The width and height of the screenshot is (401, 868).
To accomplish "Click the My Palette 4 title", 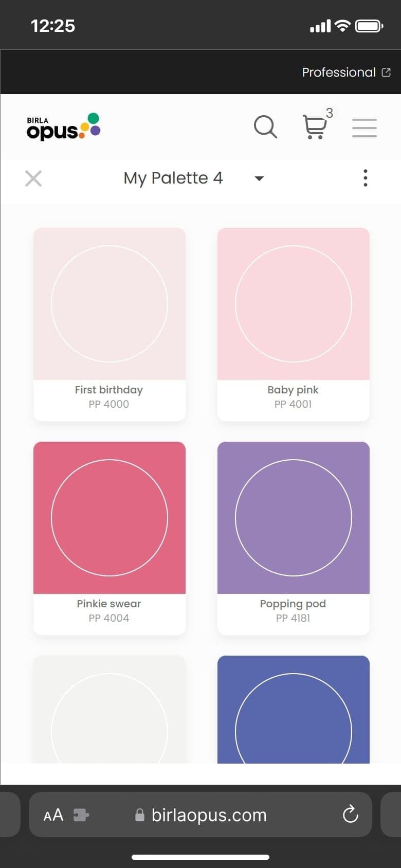I will point(173,178).
